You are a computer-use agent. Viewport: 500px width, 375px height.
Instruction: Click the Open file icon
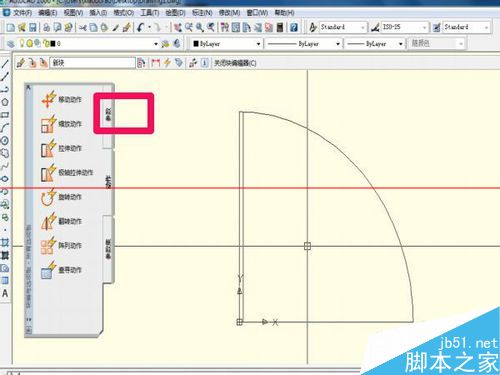pyautogui.click(x=22, y=27)
